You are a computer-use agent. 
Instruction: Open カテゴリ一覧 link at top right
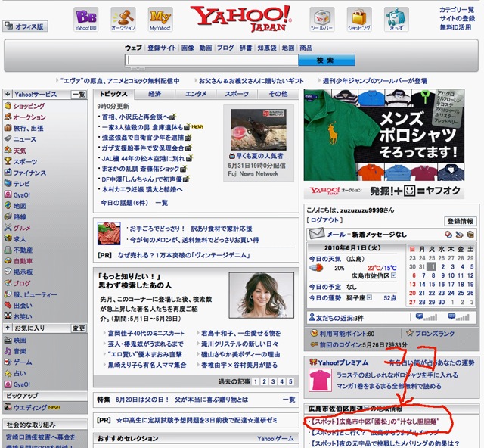click(457, 10)
